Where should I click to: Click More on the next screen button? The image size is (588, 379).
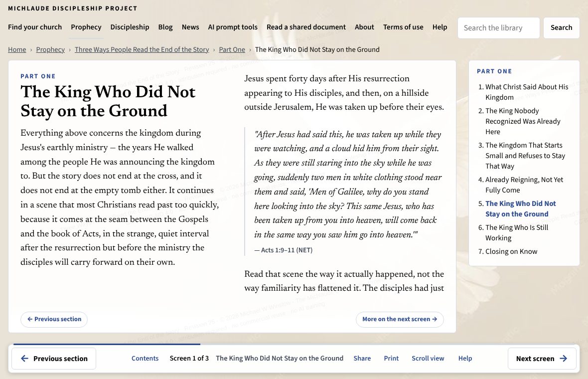(400, 319)
